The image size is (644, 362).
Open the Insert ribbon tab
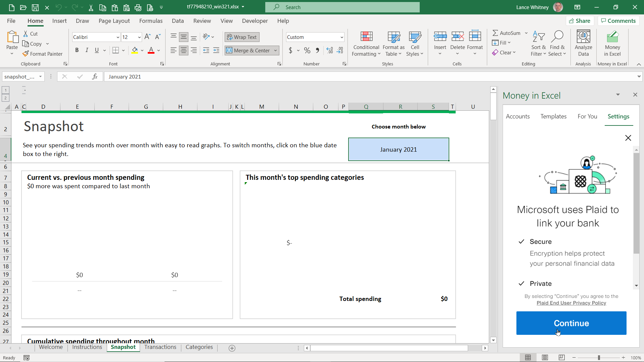(59, 21)
